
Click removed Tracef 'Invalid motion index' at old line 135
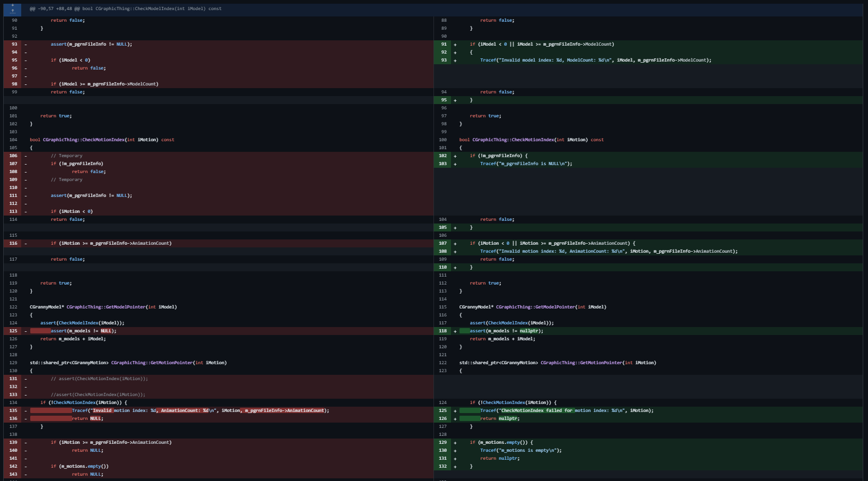(x=201, y=410)
